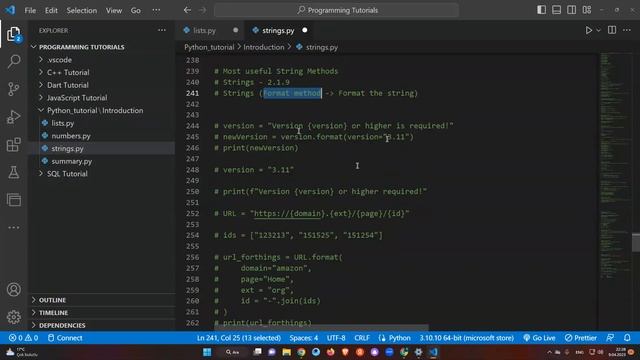Open the File menu
The height and width of the screenshot is (360, 640).
(30, 11)
